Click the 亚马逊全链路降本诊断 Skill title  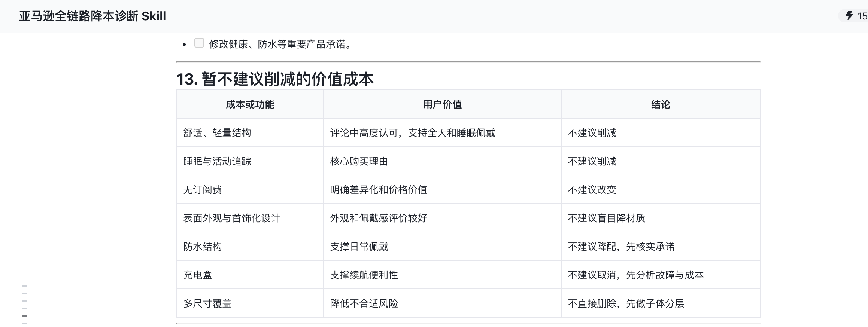coord(92,16)
